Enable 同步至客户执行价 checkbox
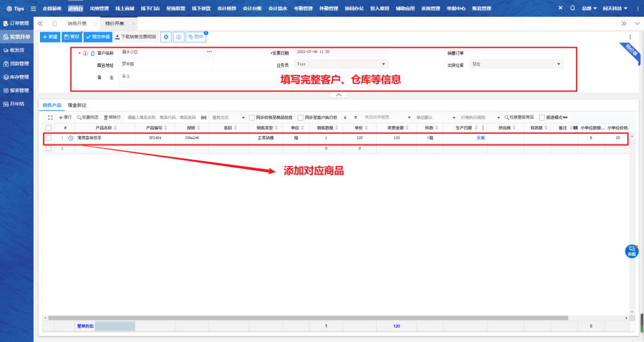The image size is (644, 342). click(301, 118)
